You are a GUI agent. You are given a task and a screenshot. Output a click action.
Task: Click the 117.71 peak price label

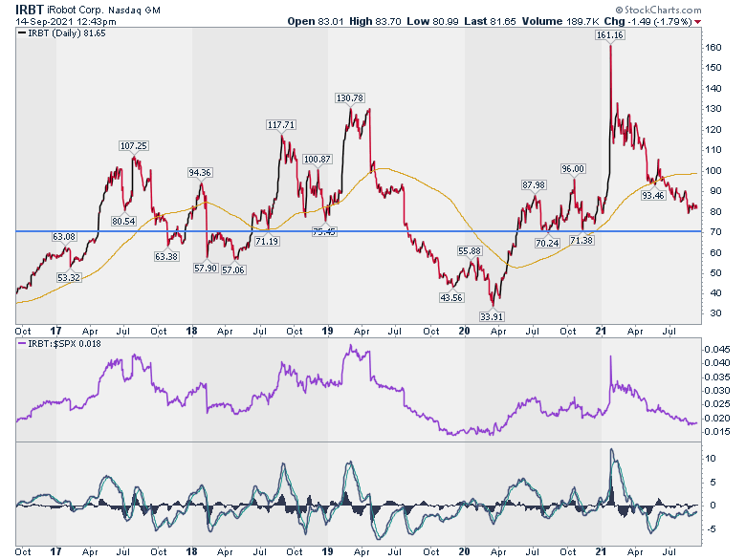point(281,125)
